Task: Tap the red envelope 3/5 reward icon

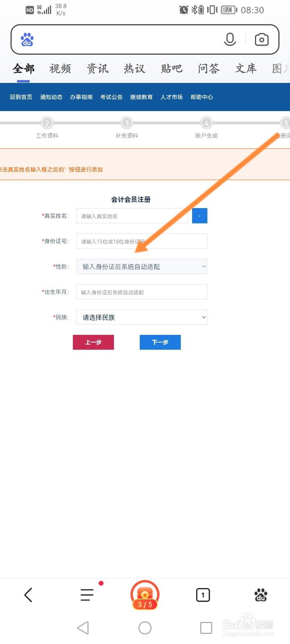Action: tap(145, 595)
